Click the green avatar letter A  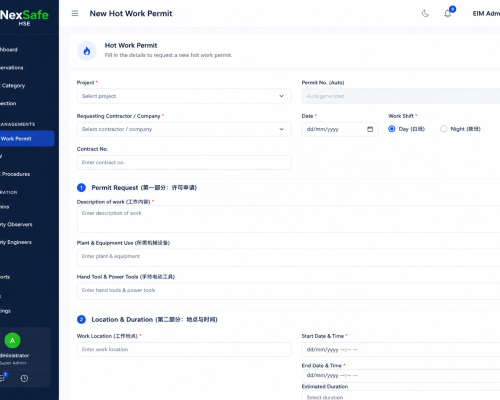point(12,340)
